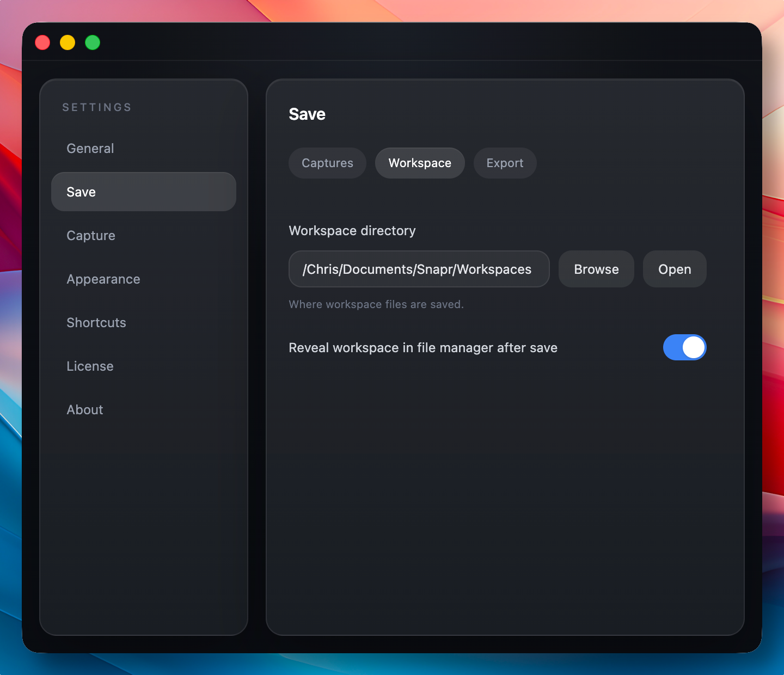Click the Browse button
Viewport: 784px width, 675px height.
coord(596,269)
